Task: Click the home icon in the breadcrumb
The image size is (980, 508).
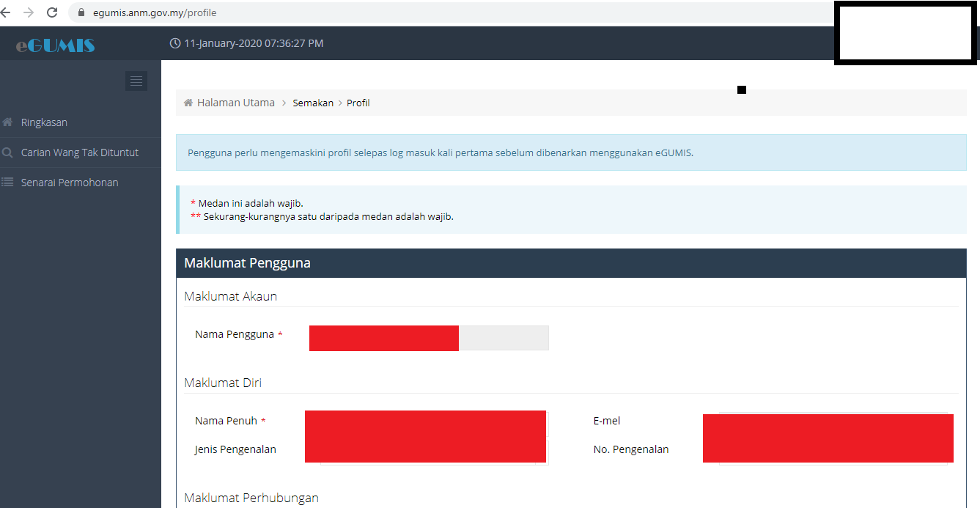Action: [x=188, y=103]
